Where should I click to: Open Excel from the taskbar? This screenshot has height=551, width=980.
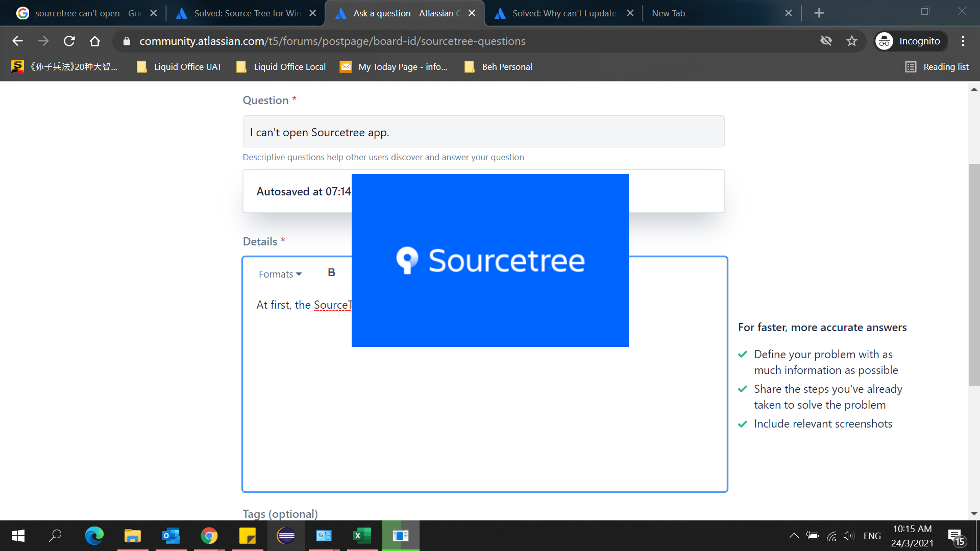tap(362, 536)
